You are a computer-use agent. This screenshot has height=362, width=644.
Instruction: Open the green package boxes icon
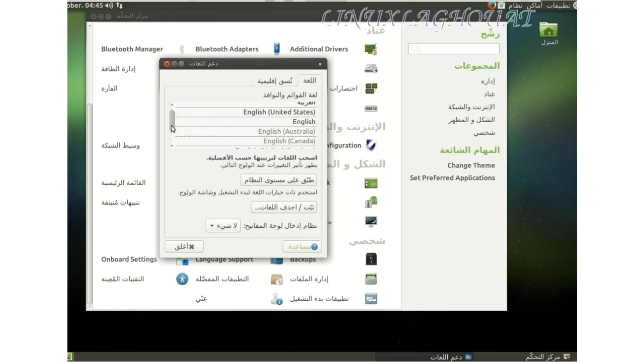pyautogui.click(x=371, y=202)
